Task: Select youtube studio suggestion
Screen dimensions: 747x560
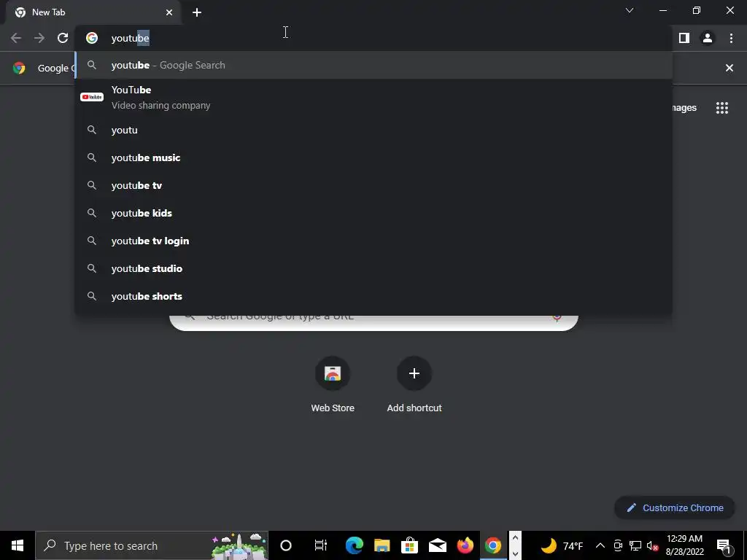Action: click(x=374, y=268)
